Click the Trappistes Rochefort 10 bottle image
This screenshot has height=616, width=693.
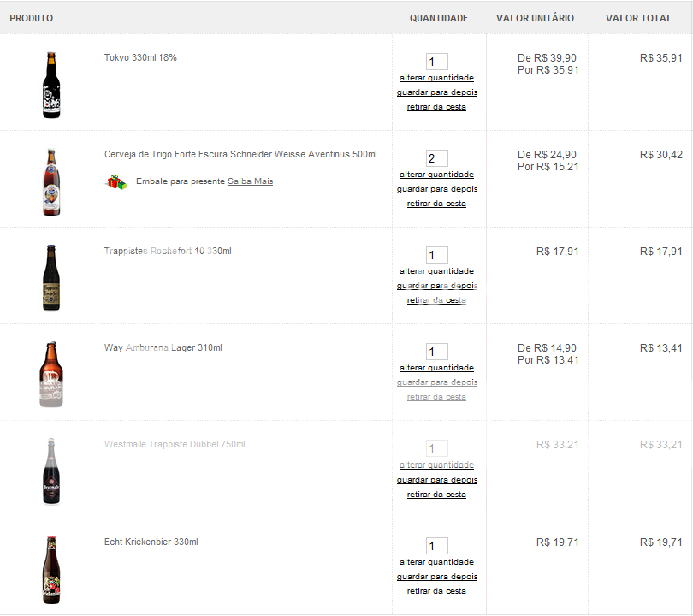(51, 277)
